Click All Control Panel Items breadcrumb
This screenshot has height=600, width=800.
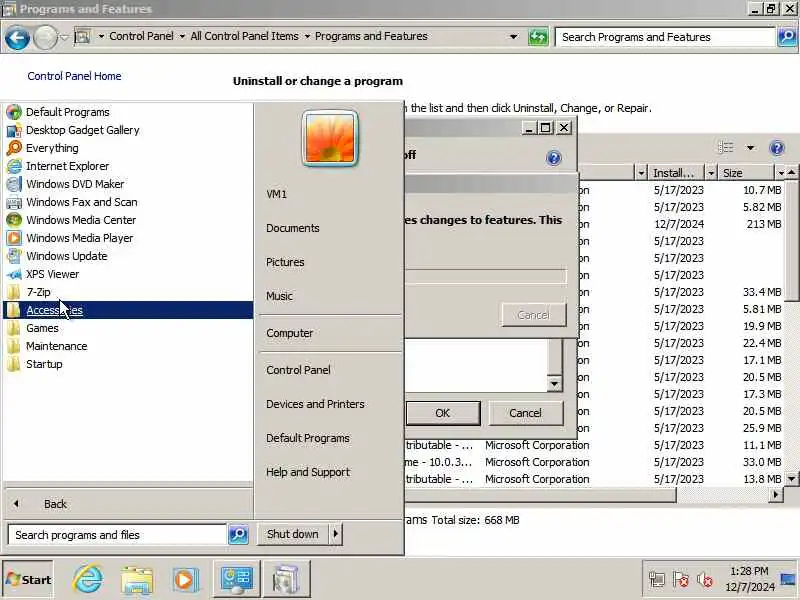(244, 36)
